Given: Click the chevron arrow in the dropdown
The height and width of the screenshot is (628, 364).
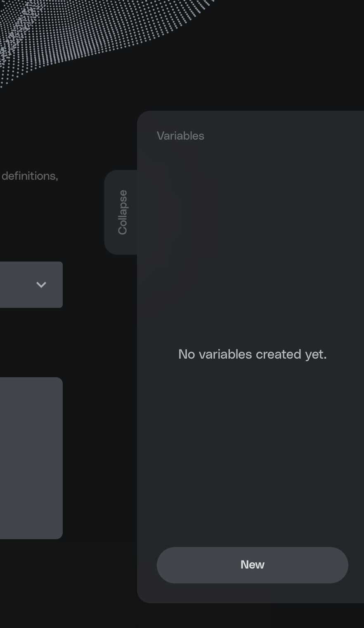Looking at the screenshot, I should [x=41, y=285].
